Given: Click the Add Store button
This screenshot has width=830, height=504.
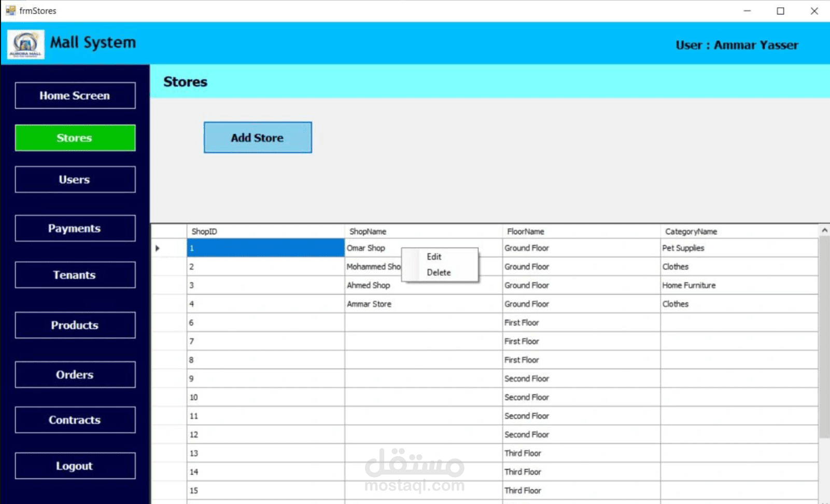Looking at the screenshot, I should pos(258,137).
